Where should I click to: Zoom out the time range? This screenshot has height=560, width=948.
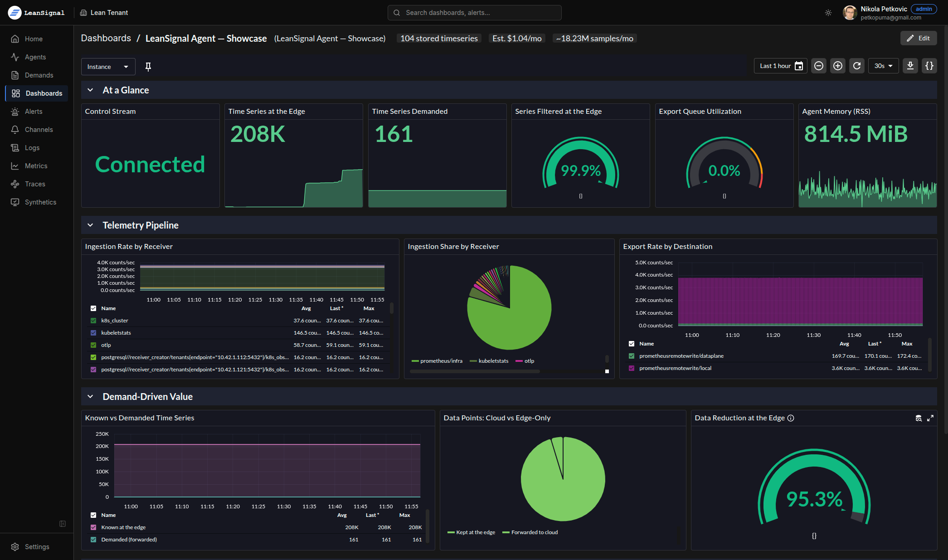pyautogui.click(x=819, y=66)
